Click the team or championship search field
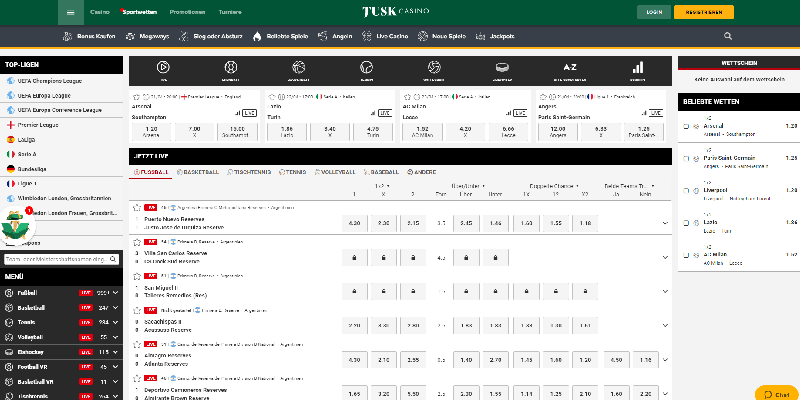Screen dimensions: 800x400 61,259
